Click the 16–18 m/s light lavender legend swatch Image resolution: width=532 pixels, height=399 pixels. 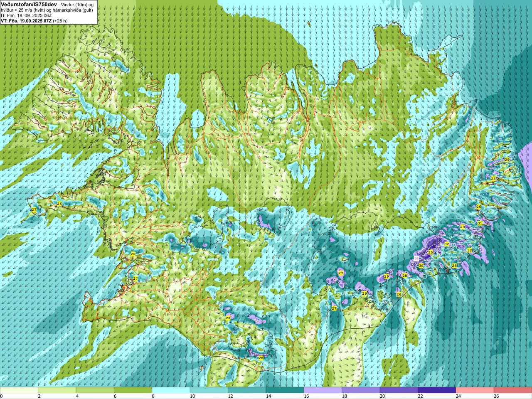(323, 390)
